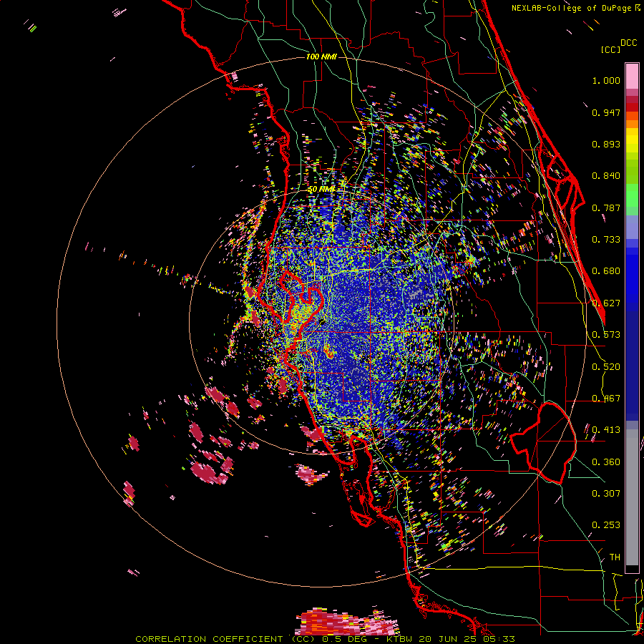Click the 0.360 legend value
This screenshot has width=644, height=644.
point(606,462)
